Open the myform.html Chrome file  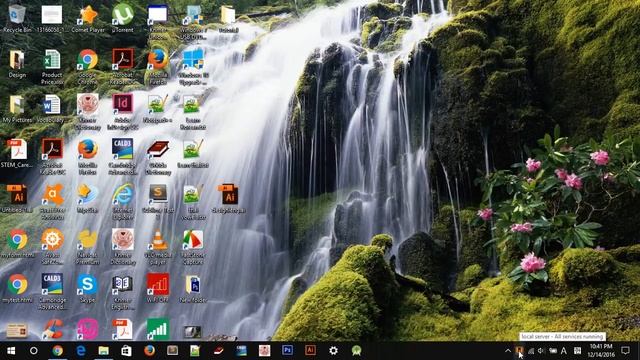tap(17, 243)
